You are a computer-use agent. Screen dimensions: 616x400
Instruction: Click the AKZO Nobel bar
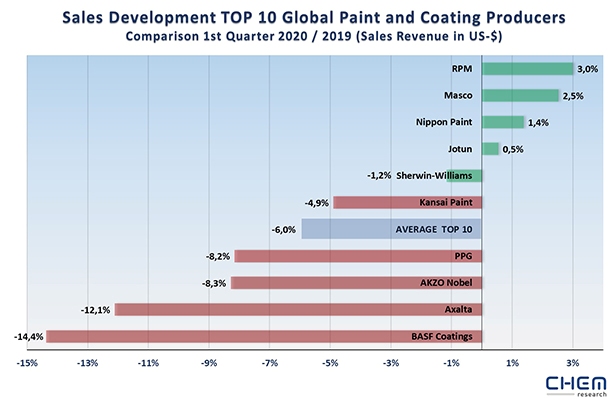click(356, 282)
